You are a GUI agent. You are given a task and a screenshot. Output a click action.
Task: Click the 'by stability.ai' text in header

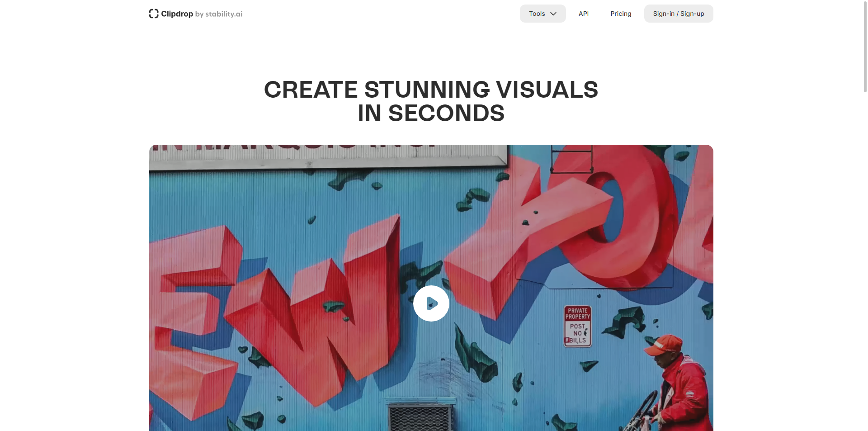pyautogui.click(x=219, y=14)
